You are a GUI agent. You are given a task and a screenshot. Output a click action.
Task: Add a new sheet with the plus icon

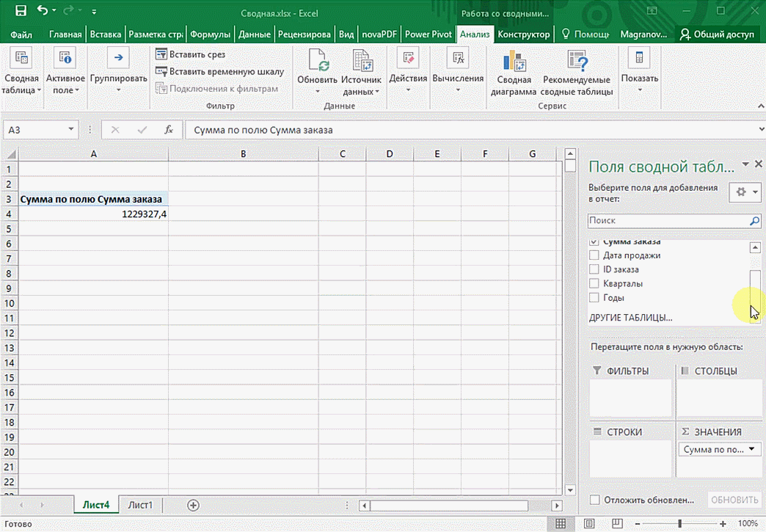pyautogui.click(x=193, y=505)
